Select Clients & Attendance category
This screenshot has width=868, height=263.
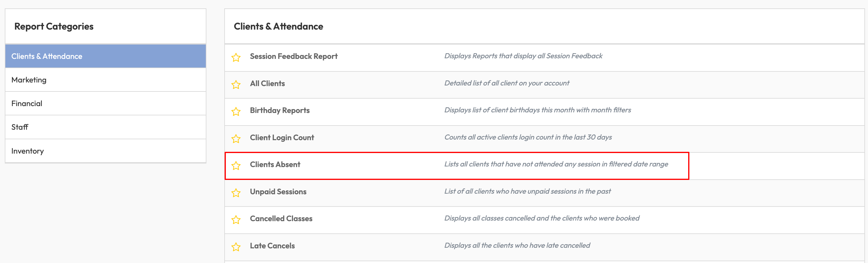[x=105, y=56]
